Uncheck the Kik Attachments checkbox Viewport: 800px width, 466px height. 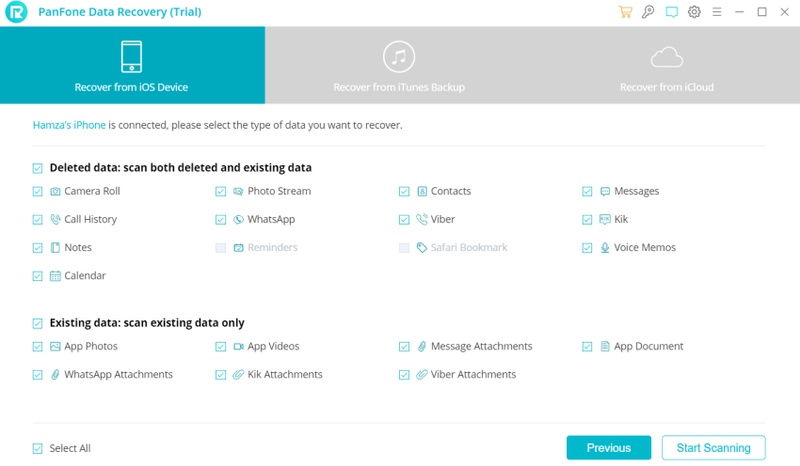click(x=220, y=375)
